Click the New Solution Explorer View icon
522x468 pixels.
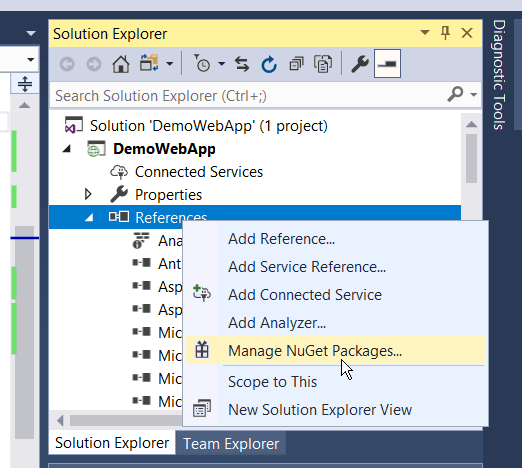(202, 408)
